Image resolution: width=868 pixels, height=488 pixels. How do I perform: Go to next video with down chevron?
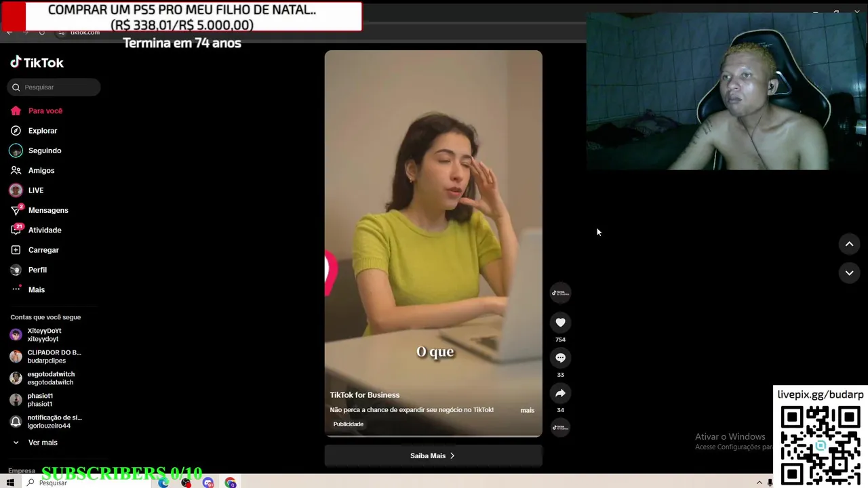849,272
